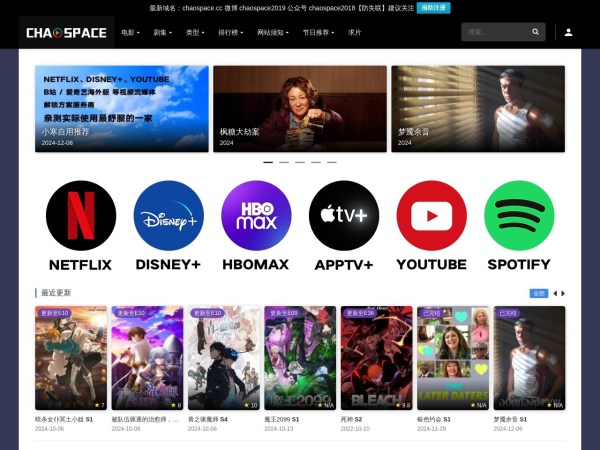Expand the 排行榜 dropdown menu

[230, 32]
